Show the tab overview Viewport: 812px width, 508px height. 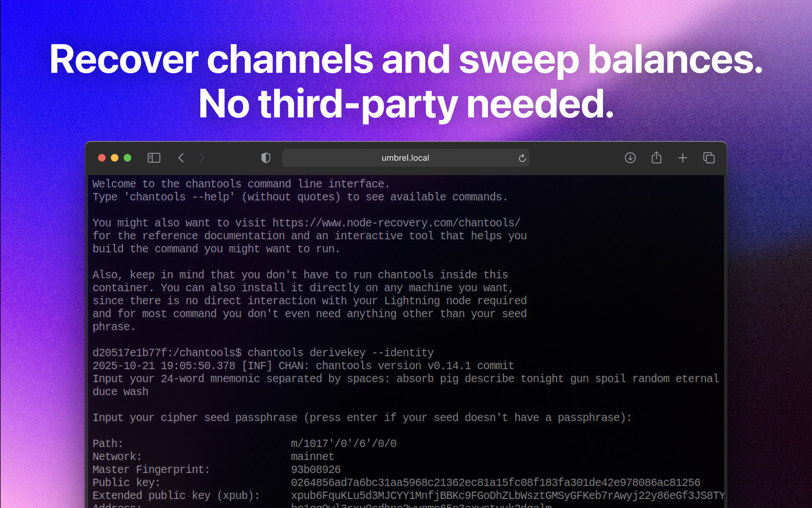point(709,158)
